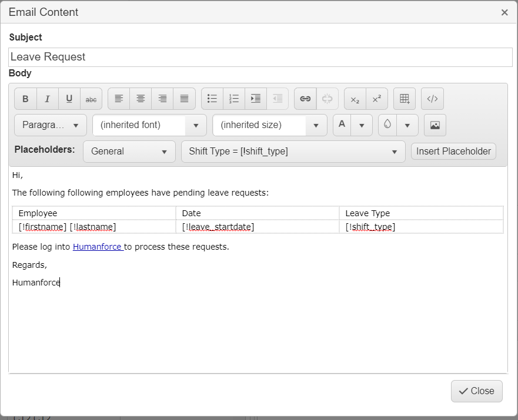Insert an unordered bullet list

click(x=212, y=99)
